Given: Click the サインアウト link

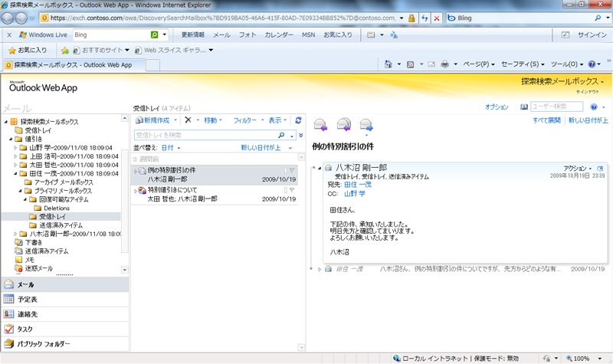Looking at the screenshot, I should point(587,91).
